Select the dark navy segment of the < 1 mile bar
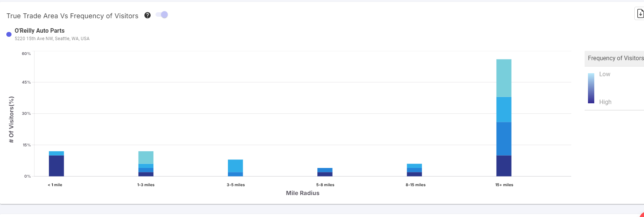The width and height of the screenshot is (644, 217). tap(56, 166)
